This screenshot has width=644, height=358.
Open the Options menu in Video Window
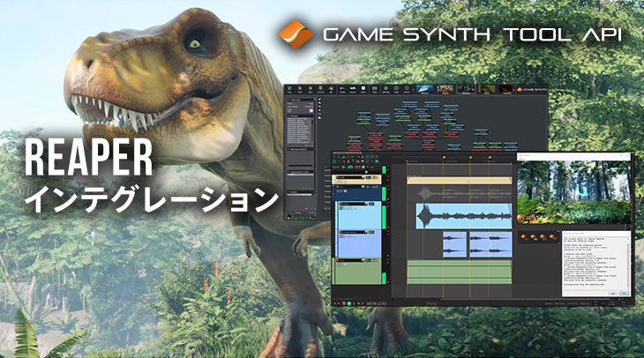[522, 159]
